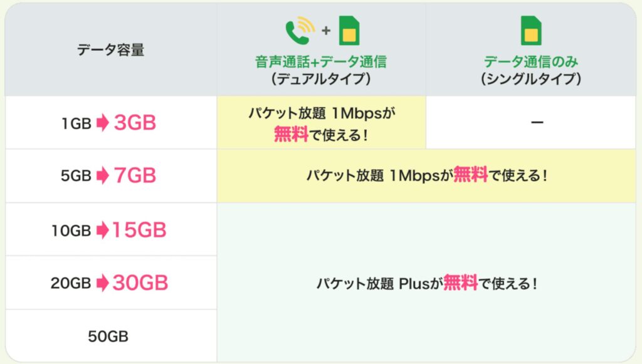
Task: Click the SIM card icon above データ通信のみ
Action: point(530,31)
